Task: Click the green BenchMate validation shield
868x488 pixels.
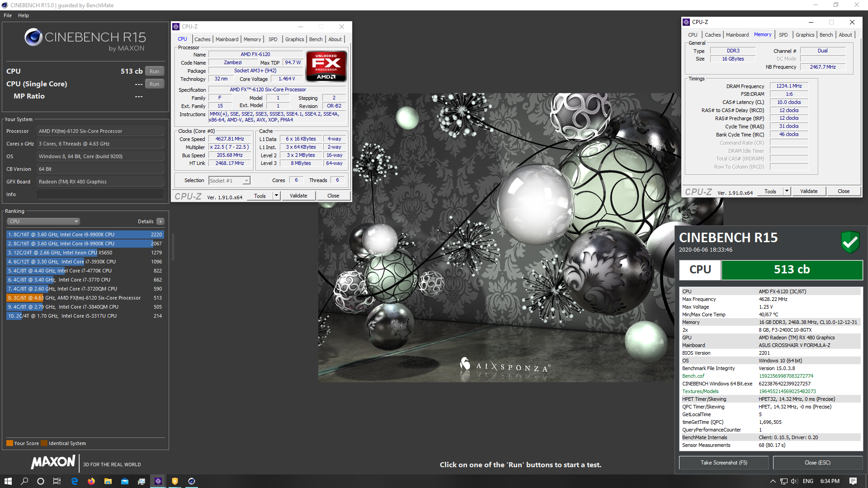Action: point(850,242)
